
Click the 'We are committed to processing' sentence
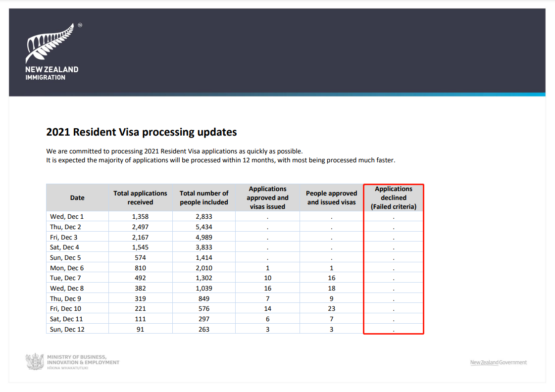[174, 151]
